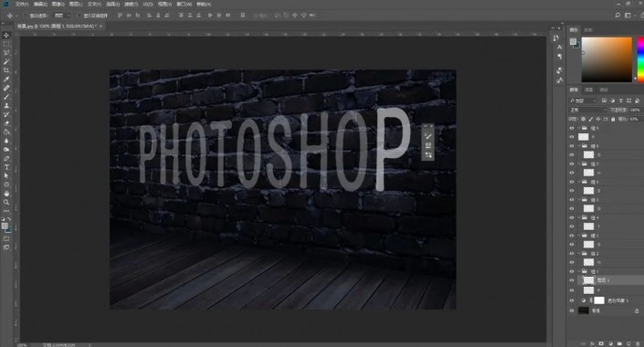644x347 pixels.
Task: Hide the 组 6 group
Action: [x=572, y=182]
